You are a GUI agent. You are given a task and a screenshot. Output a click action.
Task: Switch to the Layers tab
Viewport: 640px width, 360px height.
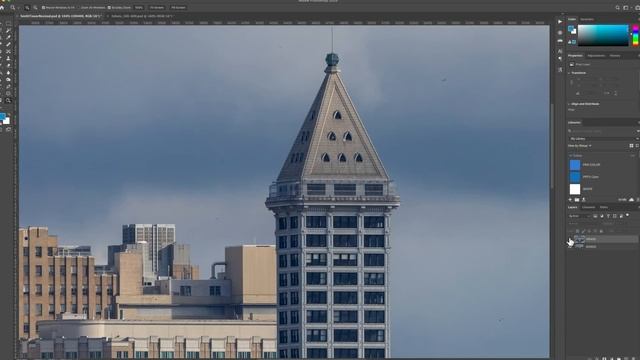(573, 207)
